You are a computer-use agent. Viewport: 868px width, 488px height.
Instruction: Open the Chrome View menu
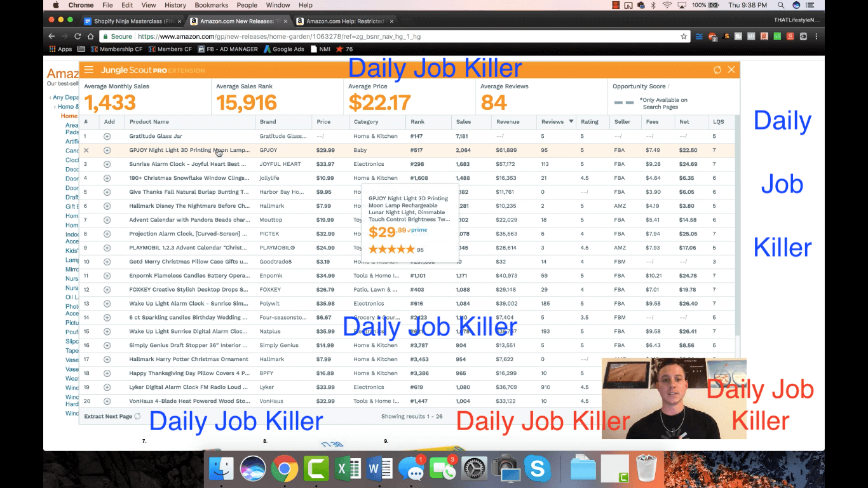coord(149,5)
